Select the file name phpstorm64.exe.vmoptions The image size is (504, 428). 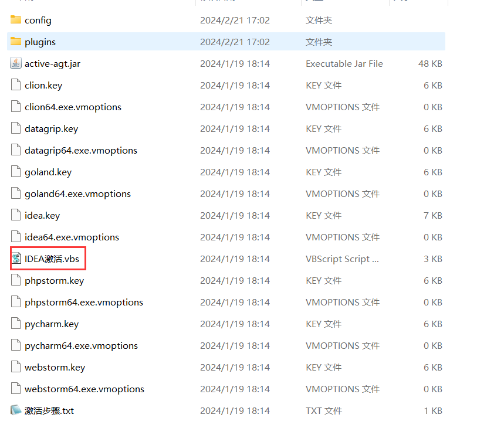(x=84, y=303)
